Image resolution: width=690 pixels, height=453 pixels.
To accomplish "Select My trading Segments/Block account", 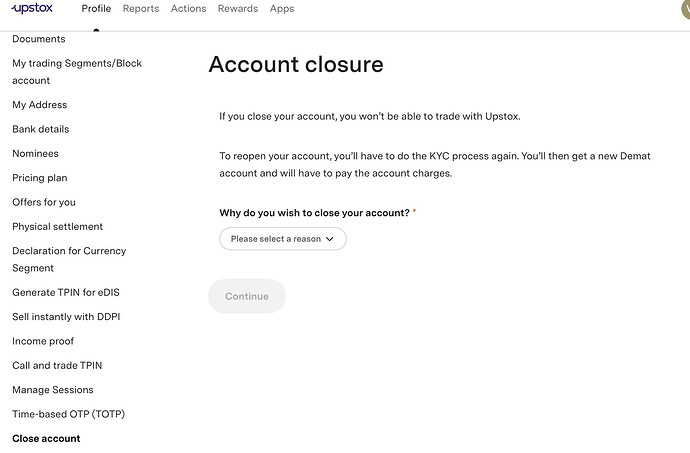I will click(77, 71).
